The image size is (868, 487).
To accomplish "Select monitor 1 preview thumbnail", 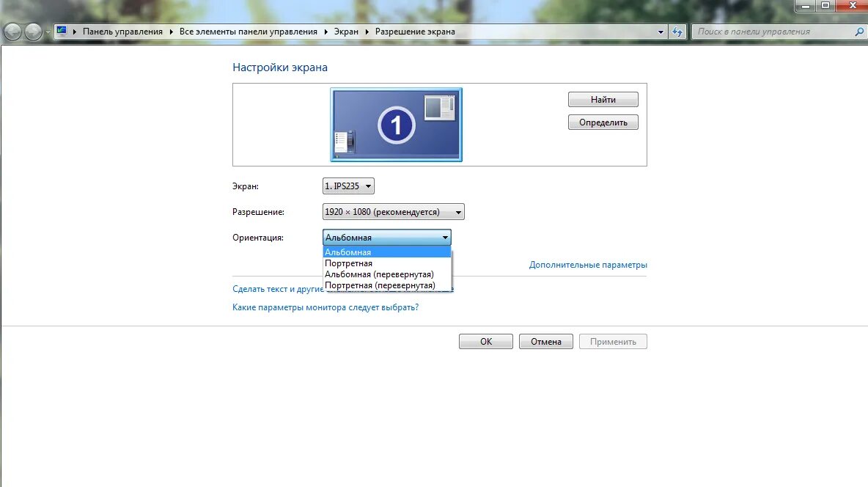I will (x=397, y=125).
